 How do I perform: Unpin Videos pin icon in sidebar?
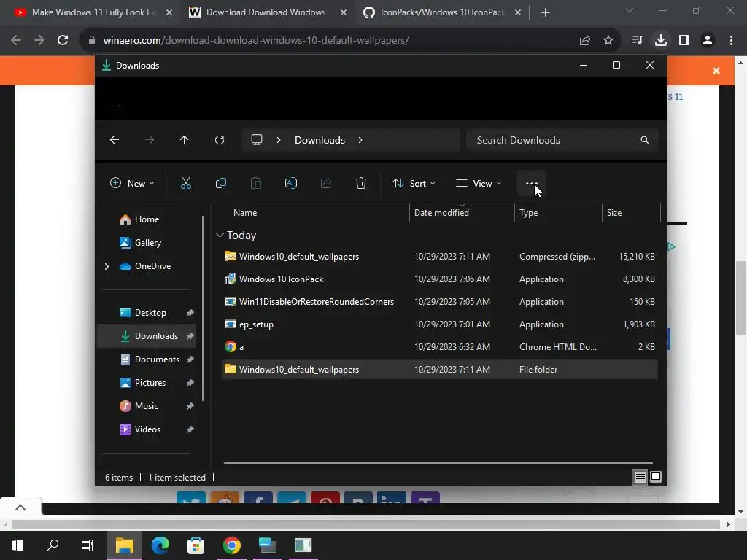(190, 429)
